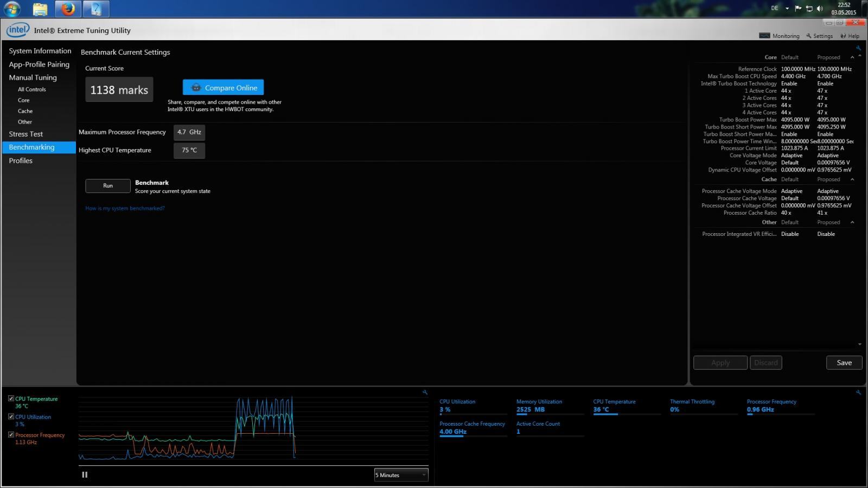Click the Max Turbo Boost CPU Speed row
Viewport: 868px width, 488px height.
[x=775, y=76]
